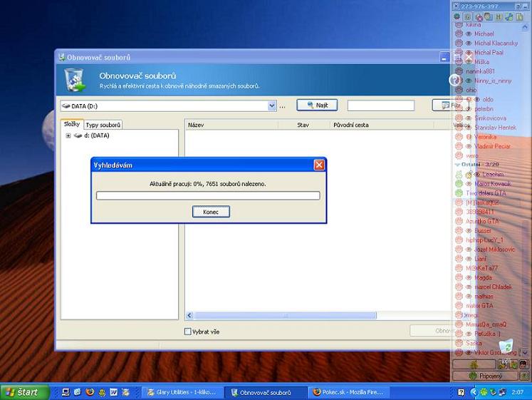The height and width of the screenshot is (400, 532).
Task: Open Word from the quick launch bar
Action: [x=114, y=392]
